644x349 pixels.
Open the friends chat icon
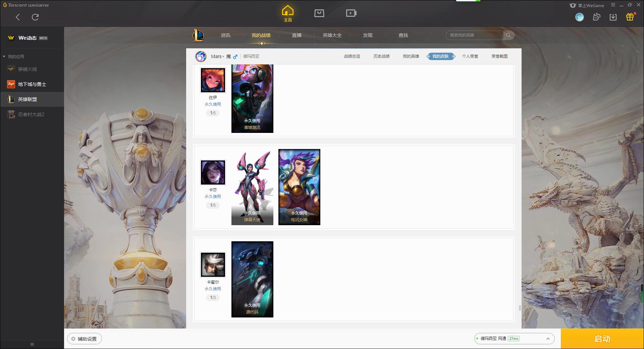click(x=596, y=17)
